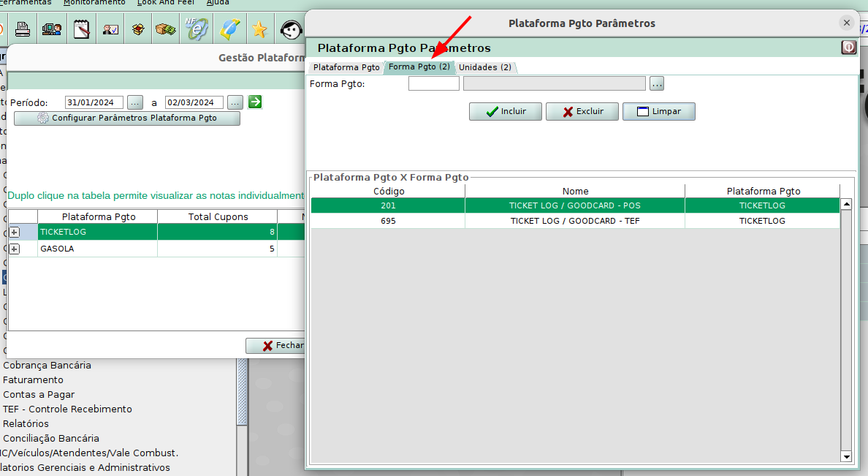Image resolution: width=868 pixels, height=476 pixels.
Task: Click the cash and boxes toolbar icon
Action: point(167,30)
